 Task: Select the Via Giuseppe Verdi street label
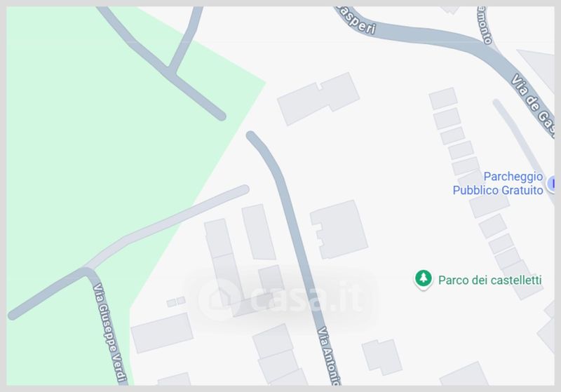point(110,333)
